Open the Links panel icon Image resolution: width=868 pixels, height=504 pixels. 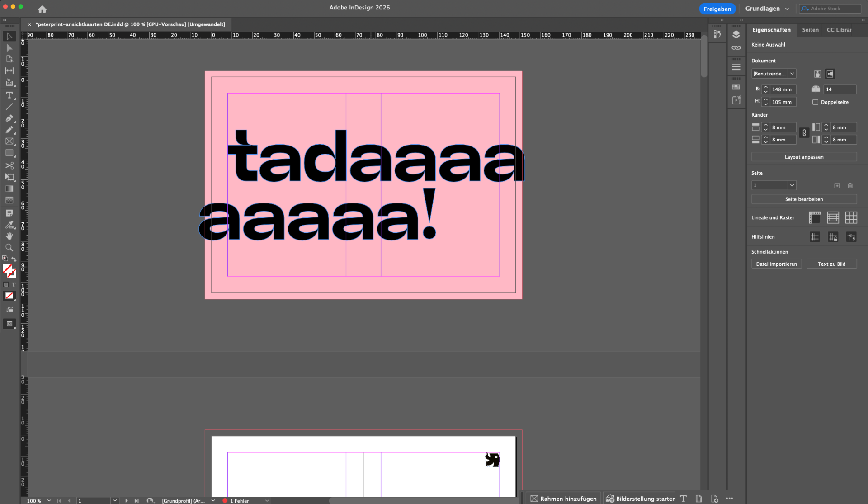point(736,47)
